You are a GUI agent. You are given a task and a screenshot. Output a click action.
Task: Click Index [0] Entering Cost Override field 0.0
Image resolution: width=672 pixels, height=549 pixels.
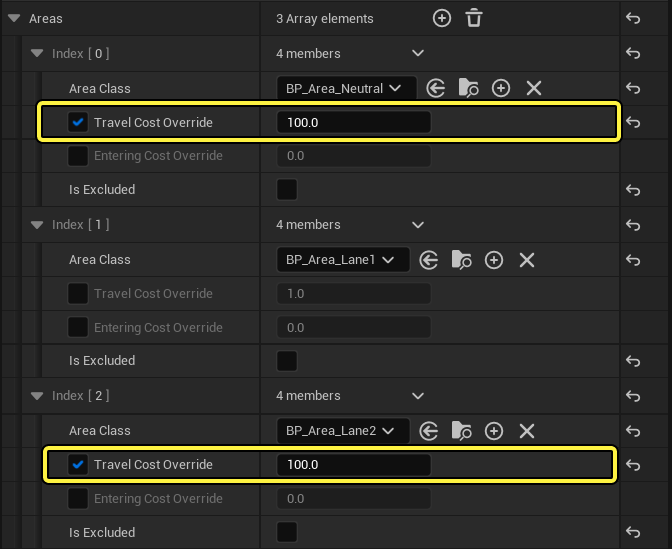(x=354, y=156)
